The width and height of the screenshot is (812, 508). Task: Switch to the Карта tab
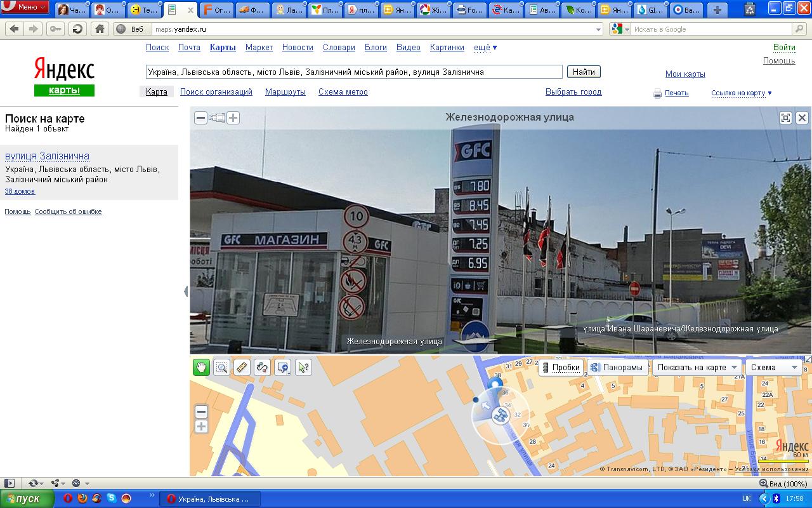coord(157,92)
